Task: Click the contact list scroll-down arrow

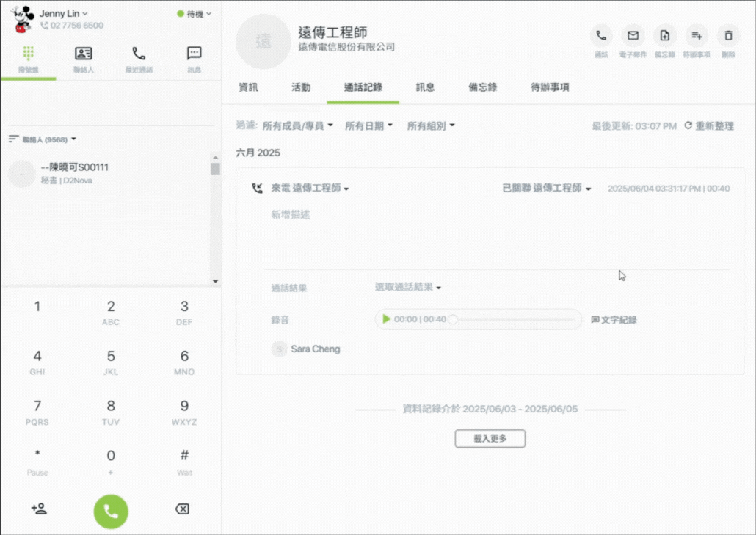Action: coord(216,281)
